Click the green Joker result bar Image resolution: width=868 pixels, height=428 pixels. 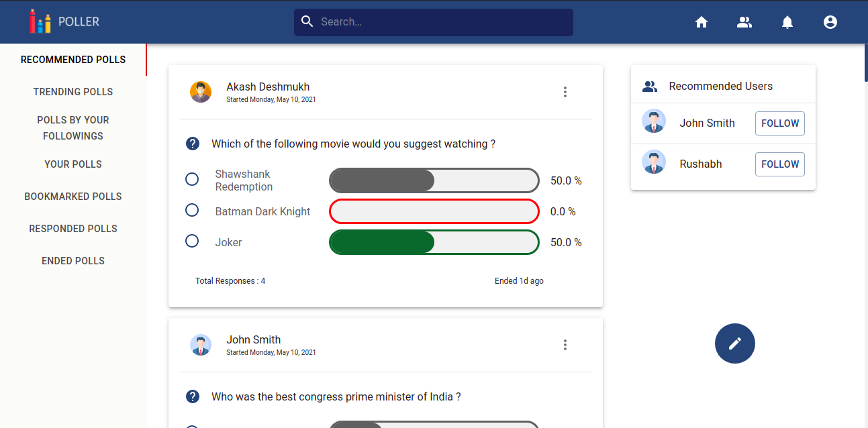(434, 242)
